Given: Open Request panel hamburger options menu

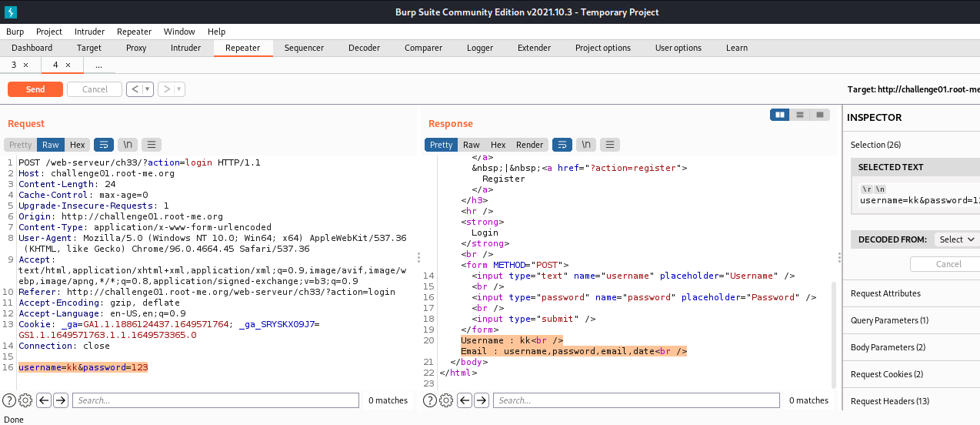Looking at the screenshot, I should pos(152,145).
